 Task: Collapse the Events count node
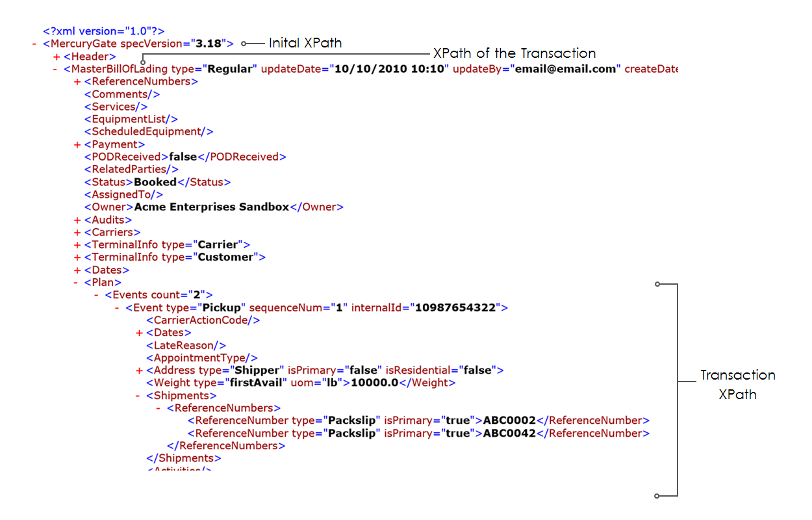point(98,295)
